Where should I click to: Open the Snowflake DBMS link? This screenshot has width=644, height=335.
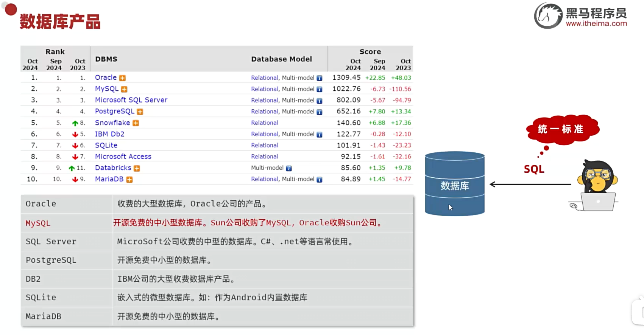pyautogui.click(x=112, y=123)
